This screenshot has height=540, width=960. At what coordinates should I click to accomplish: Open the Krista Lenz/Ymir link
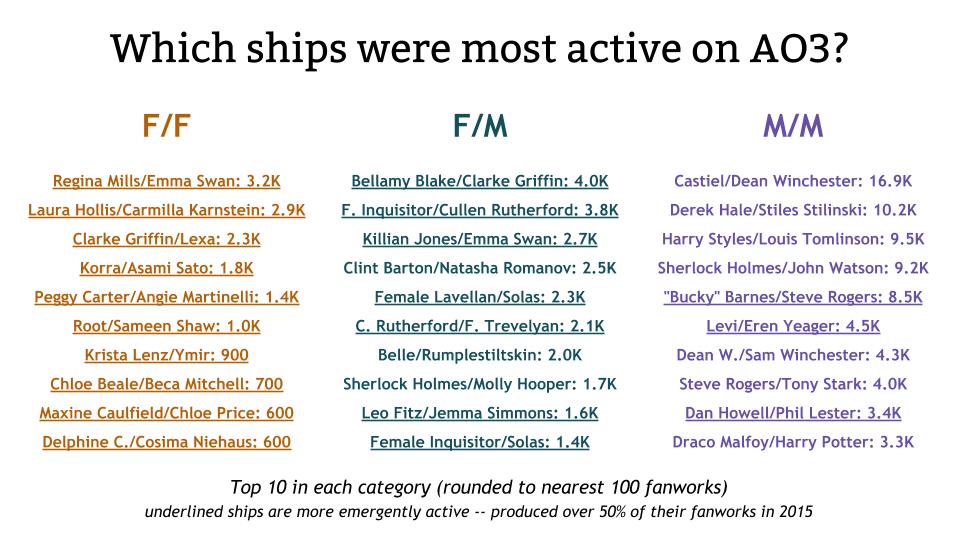167,355
